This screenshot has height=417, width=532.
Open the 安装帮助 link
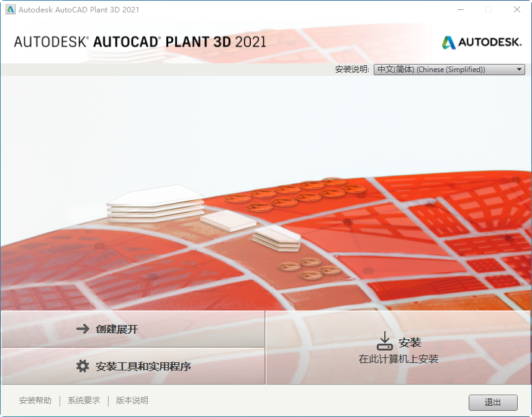click(35, 400)
